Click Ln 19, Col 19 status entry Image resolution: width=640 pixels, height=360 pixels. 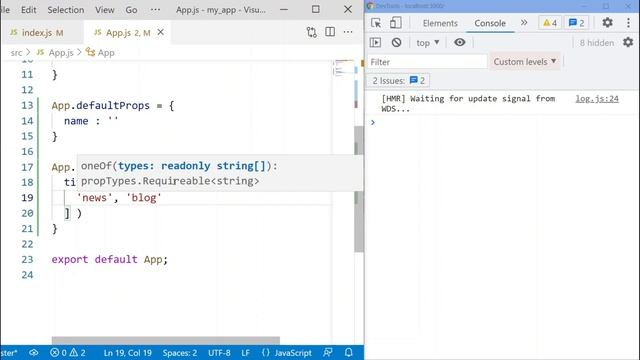(127, 353)
